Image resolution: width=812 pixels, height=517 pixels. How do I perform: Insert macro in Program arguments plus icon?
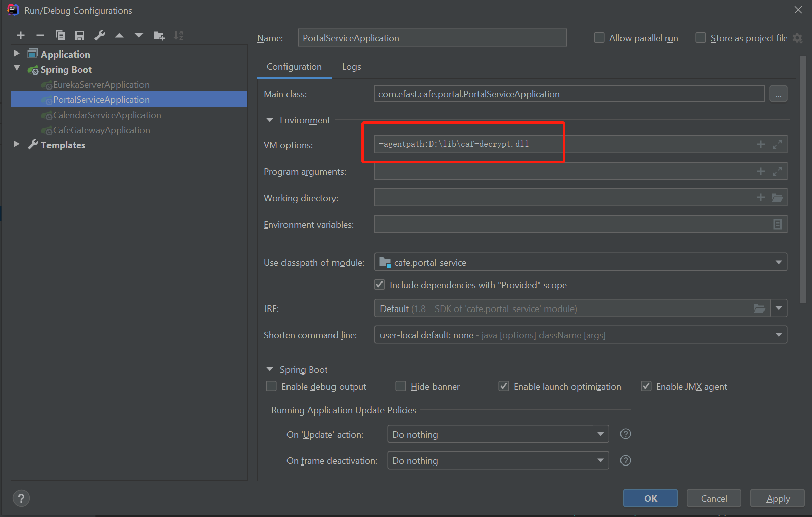[x=761, y=171]
